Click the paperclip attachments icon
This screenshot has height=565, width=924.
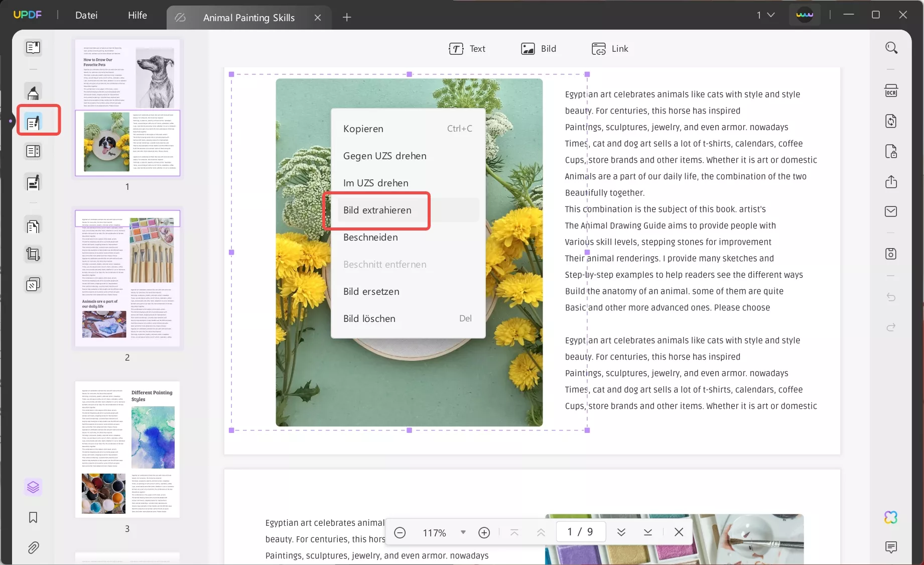point(33,547)
